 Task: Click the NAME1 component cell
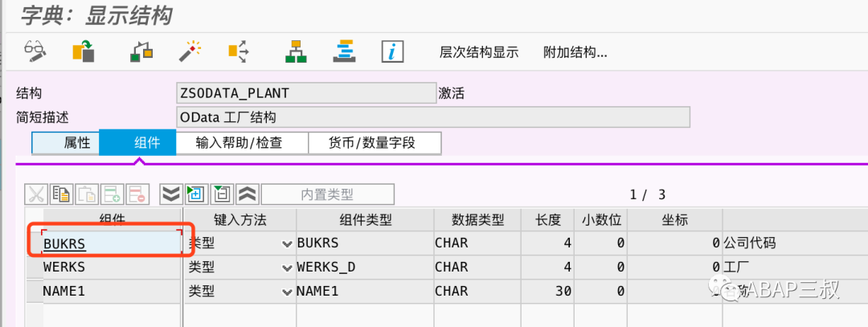point(112,291)
